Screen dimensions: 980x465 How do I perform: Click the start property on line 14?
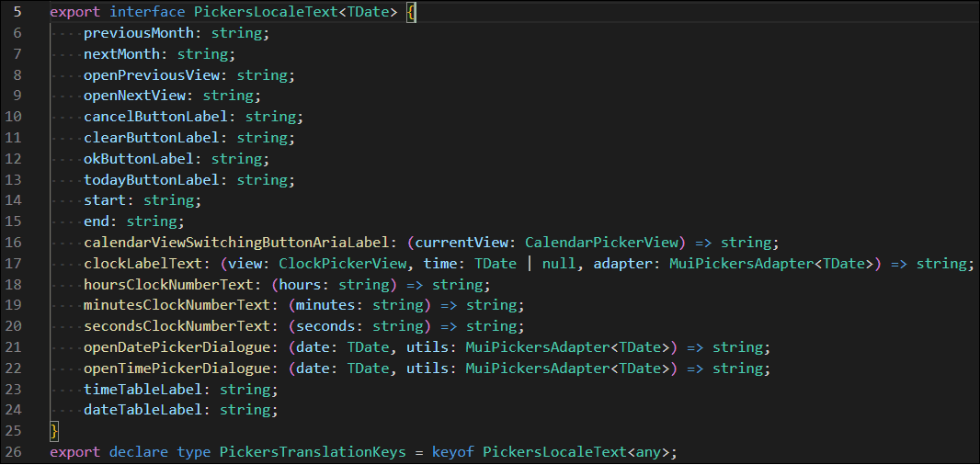point(105,200)
